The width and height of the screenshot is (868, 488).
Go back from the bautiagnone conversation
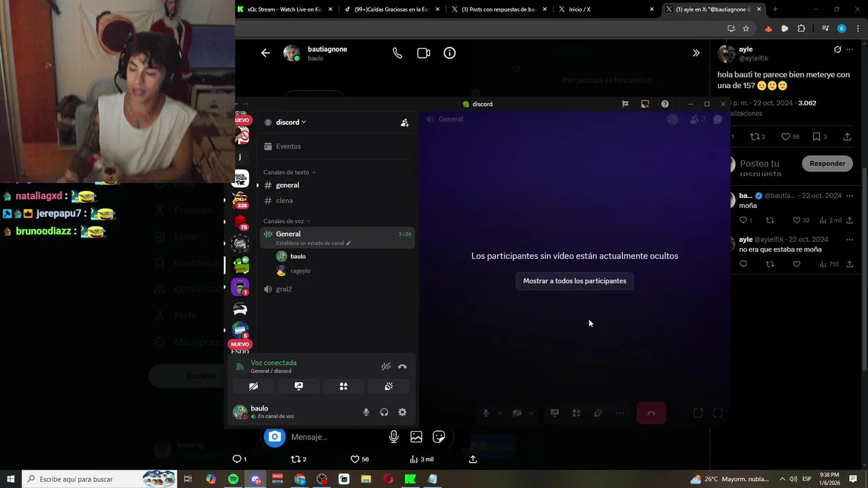pyautogui.click(x=265, y=53)
